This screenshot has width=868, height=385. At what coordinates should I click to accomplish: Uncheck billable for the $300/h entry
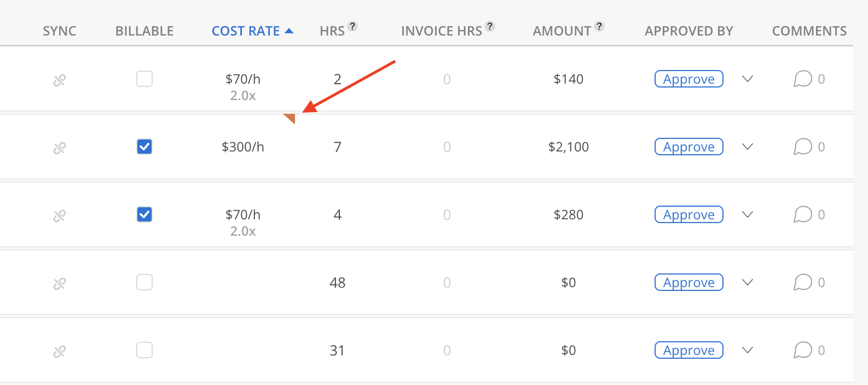click(144, 147)
